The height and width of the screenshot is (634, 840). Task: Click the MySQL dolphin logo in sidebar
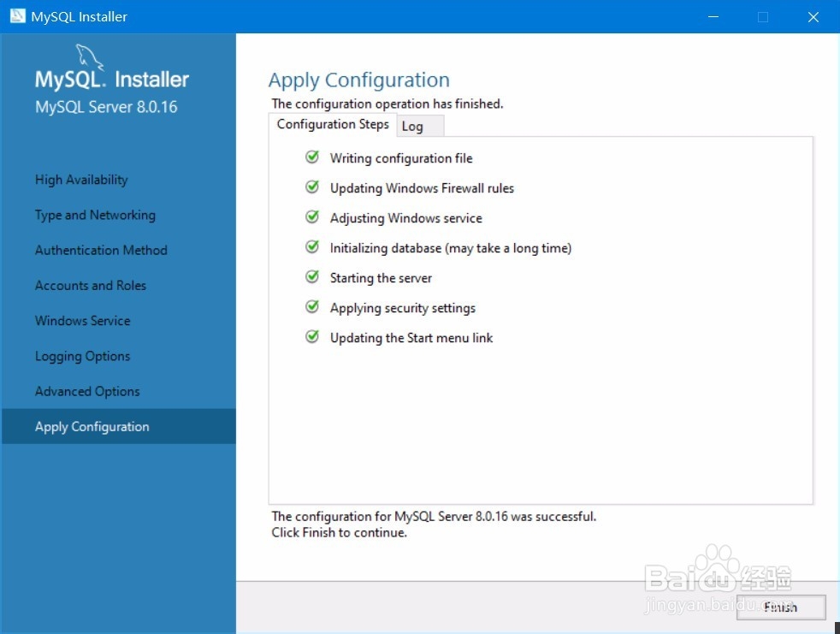[89, 56]
